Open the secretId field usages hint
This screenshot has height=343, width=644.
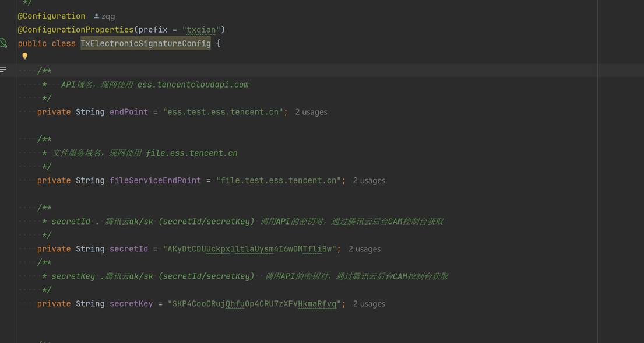click(364, 249)
